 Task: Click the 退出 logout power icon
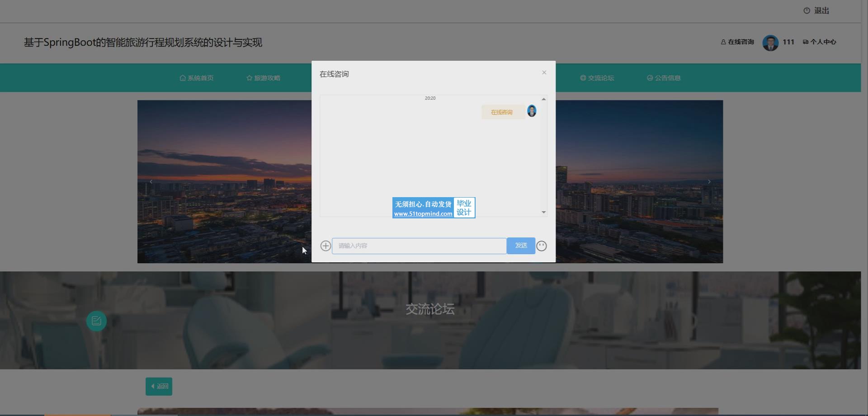pyautogui.click(x=807, y=10)
